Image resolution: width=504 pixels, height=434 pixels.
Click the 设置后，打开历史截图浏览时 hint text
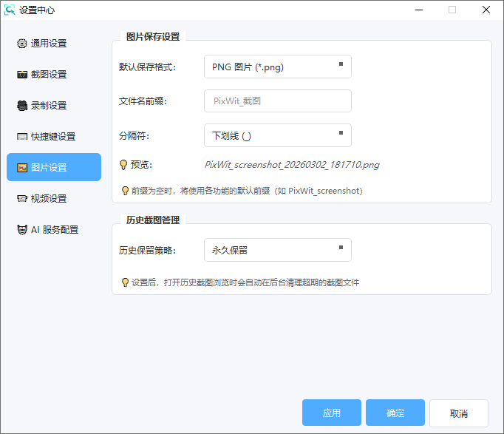[245, 282]
